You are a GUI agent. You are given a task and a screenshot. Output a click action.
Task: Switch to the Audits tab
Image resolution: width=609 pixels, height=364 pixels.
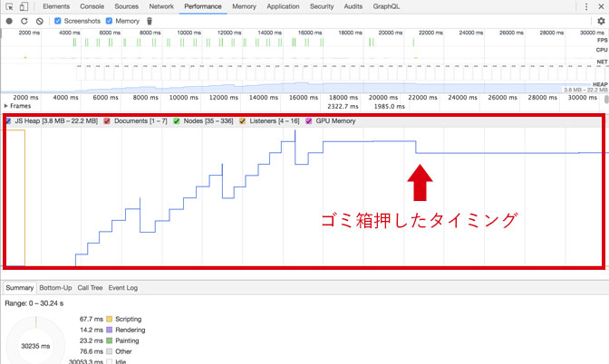pos(353,6)
